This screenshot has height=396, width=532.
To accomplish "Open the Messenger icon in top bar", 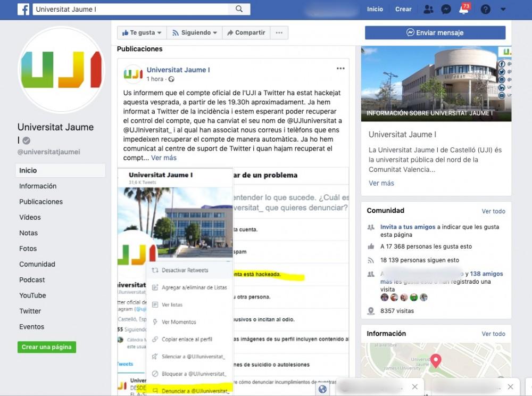I will [x=446, y=9].
